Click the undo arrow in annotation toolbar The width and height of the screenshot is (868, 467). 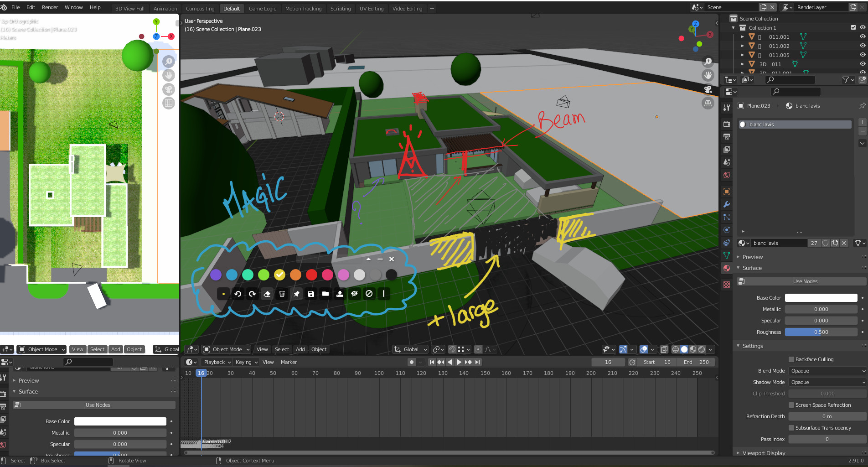[238, 294]
